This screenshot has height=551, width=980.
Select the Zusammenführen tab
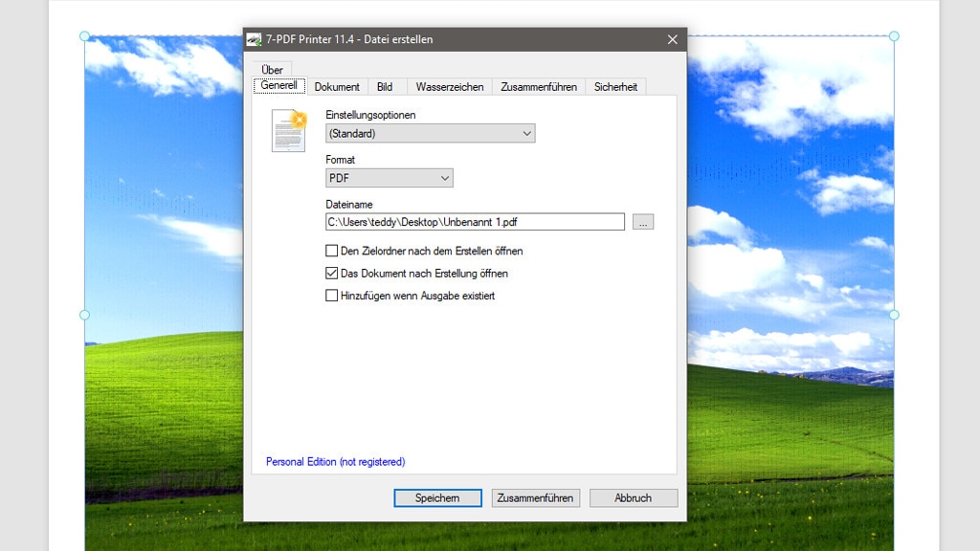coord(539,86)
